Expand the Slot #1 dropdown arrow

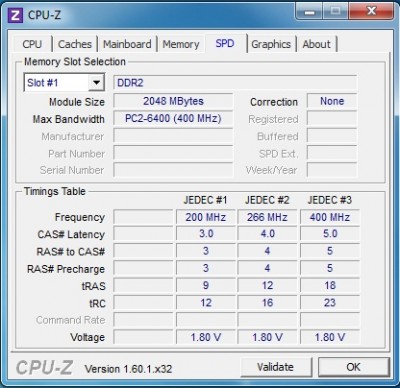(96, 82)
